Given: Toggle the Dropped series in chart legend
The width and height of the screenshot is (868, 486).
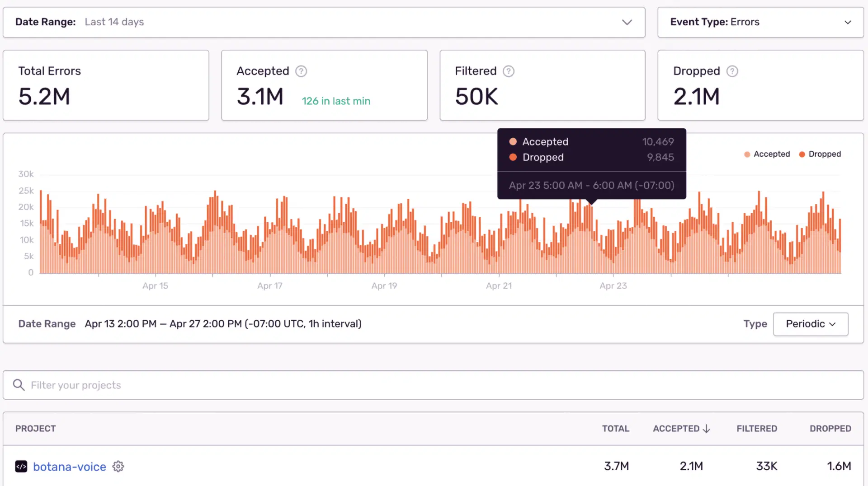Looking at the screenshot, I should tap(820, 154).
